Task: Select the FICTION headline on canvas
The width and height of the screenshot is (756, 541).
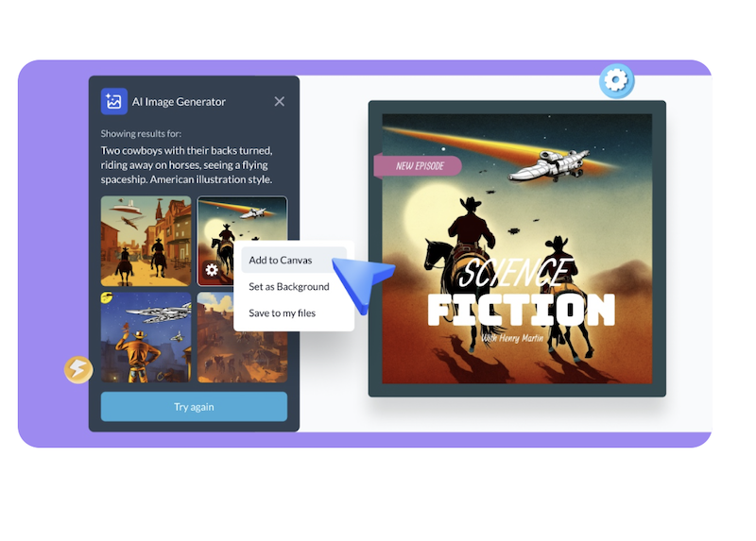Action: 522,311
